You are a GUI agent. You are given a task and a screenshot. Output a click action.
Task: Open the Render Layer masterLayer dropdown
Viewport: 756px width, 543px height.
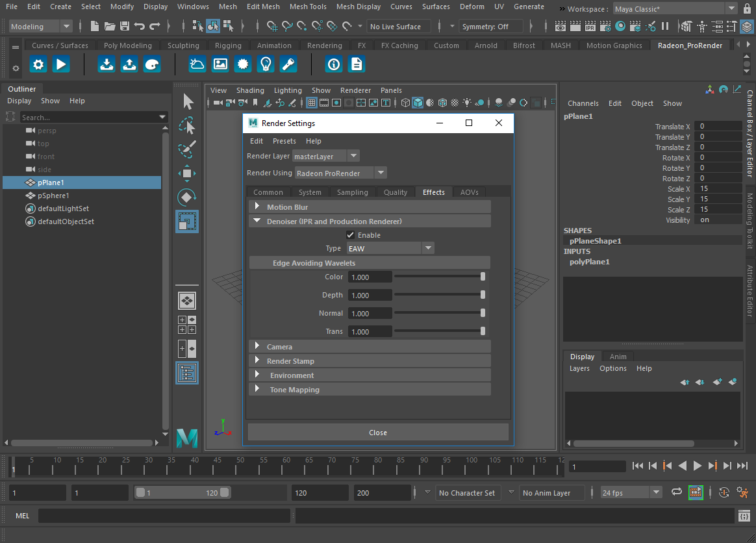[326, 157]
